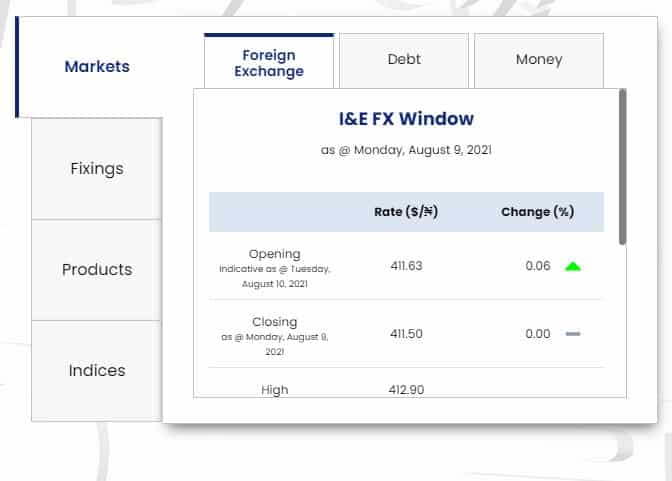Click 'as @ Monday, August 9, 2021' closing note
The image size is (672, 481).
point(275,344)
